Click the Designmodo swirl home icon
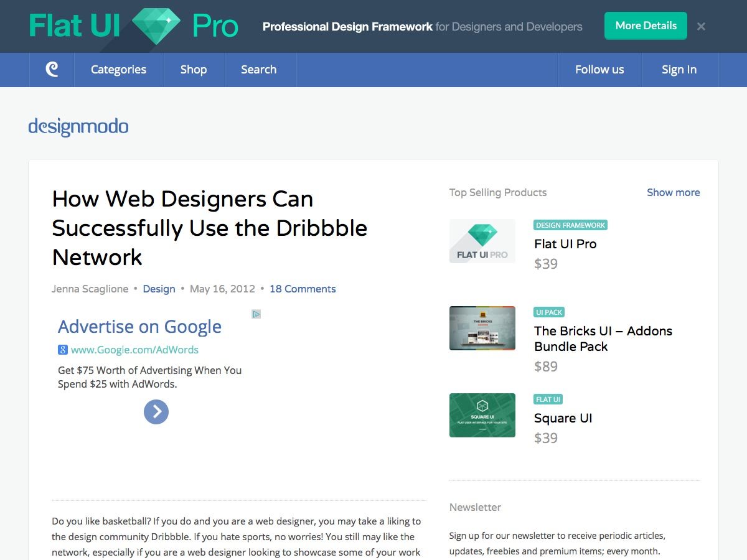747x560 pixels. point(52,70)
